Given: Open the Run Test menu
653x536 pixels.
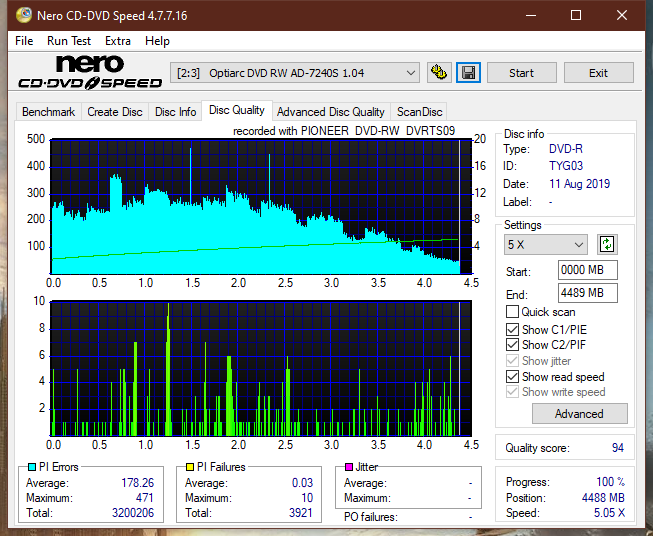Looking at the screenshot, I should 69,41.
